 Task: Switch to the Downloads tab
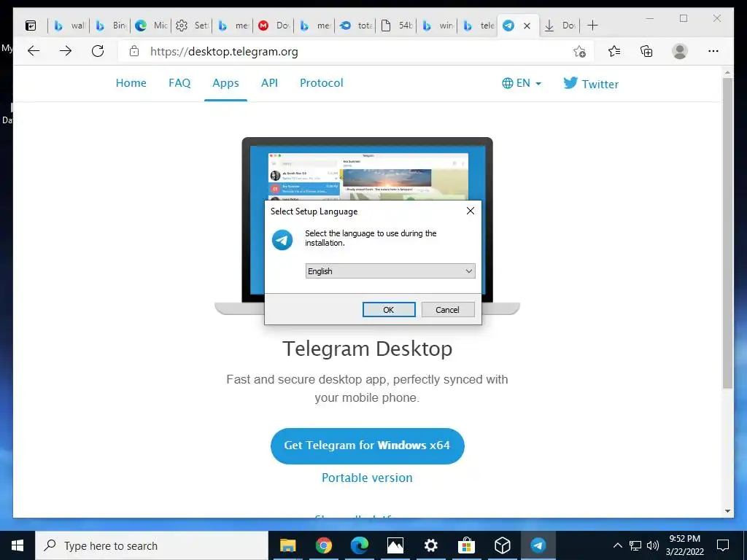560,26
